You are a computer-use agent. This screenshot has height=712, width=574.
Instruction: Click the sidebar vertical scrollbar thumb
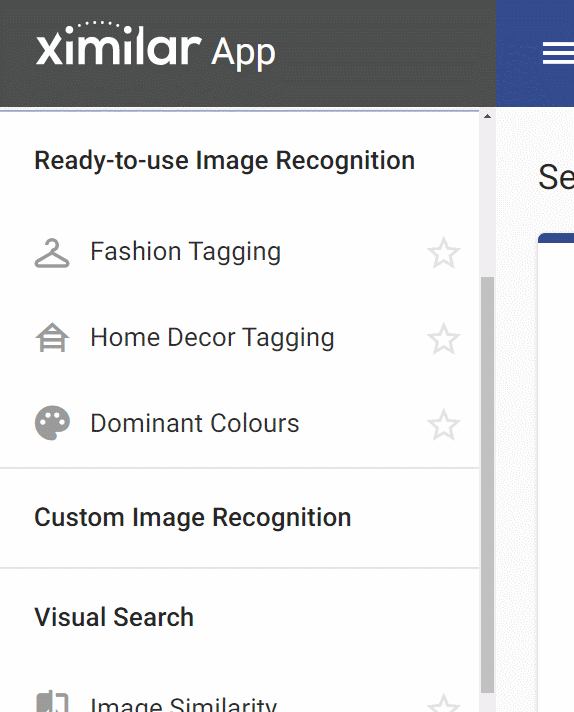coord(487,485)
